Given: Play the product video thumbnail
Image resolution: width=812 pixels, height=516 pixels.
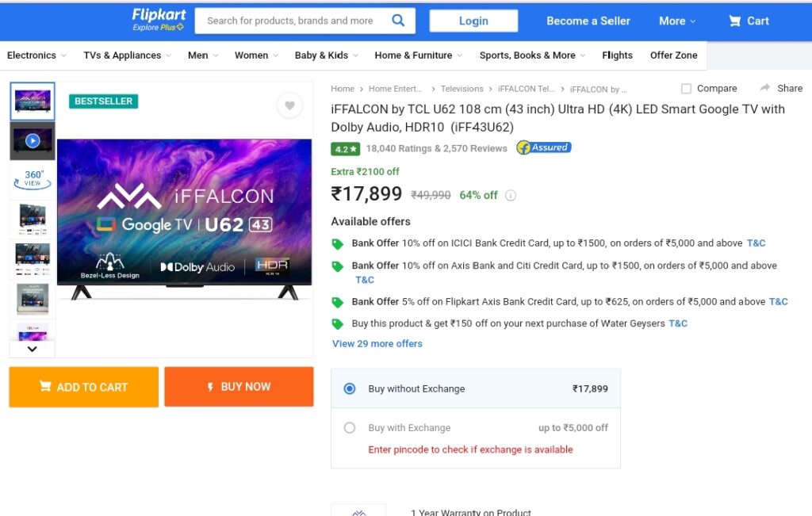Looking at the screenshot, I should point(32,141).
